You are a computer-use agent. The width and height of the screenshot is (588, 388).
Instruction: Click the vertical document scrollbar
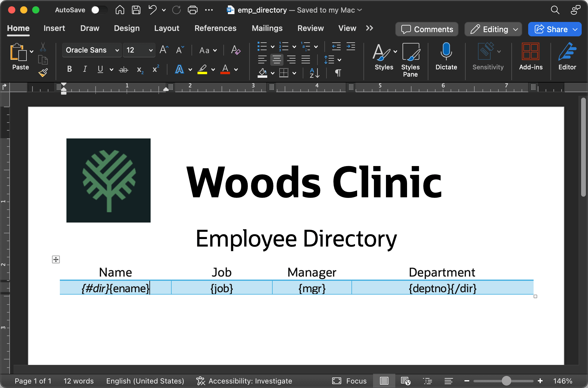(x=583, y=147)
